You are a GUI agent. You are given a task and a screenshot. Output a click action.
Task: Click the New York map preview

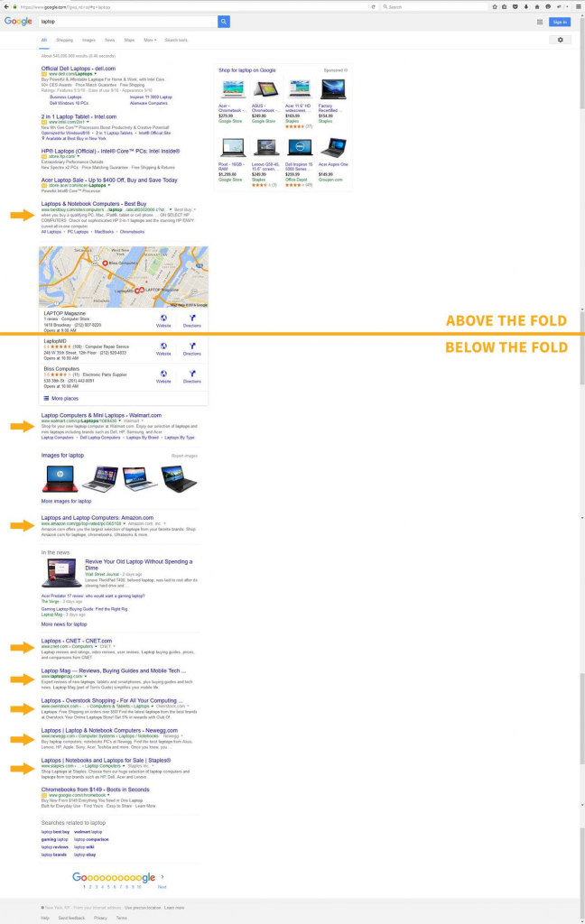(x=124, y=277)
